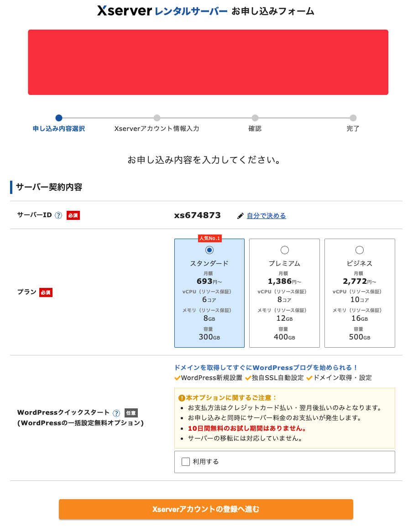Click the 500GB capacity value

click(x=360, y=337)
